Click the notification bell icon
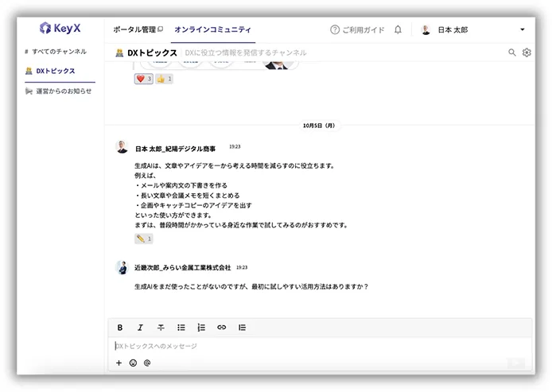The image size is (552, 392). click(x=398, y=29)
